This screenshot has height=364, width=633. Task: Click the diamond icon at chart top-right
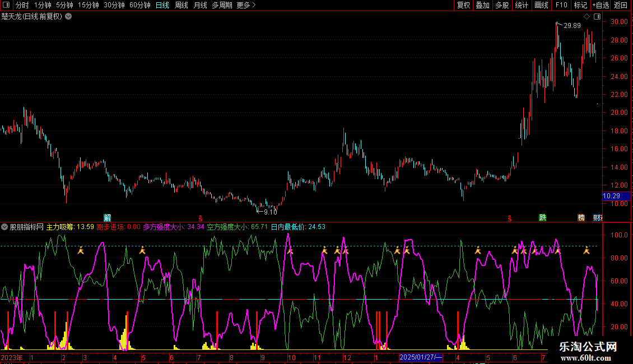point(587,17)
